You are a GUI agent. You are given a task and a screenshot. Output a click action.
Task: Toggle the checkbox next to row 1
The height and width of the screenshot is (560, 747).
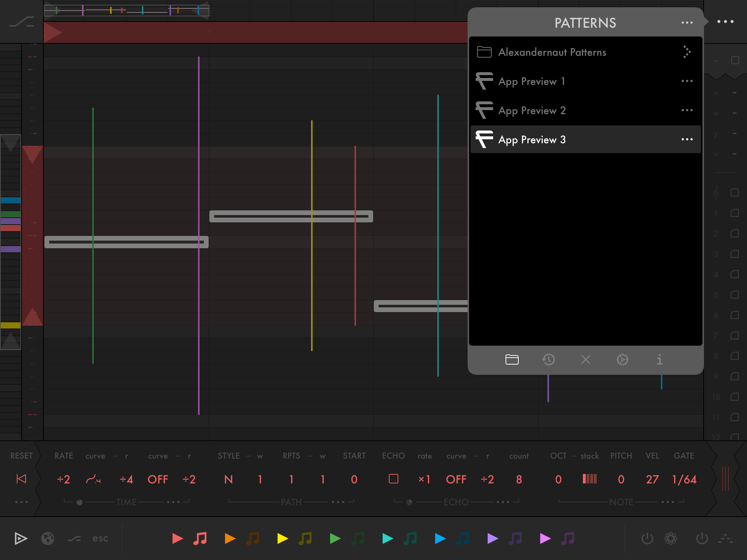click(735, 213)
